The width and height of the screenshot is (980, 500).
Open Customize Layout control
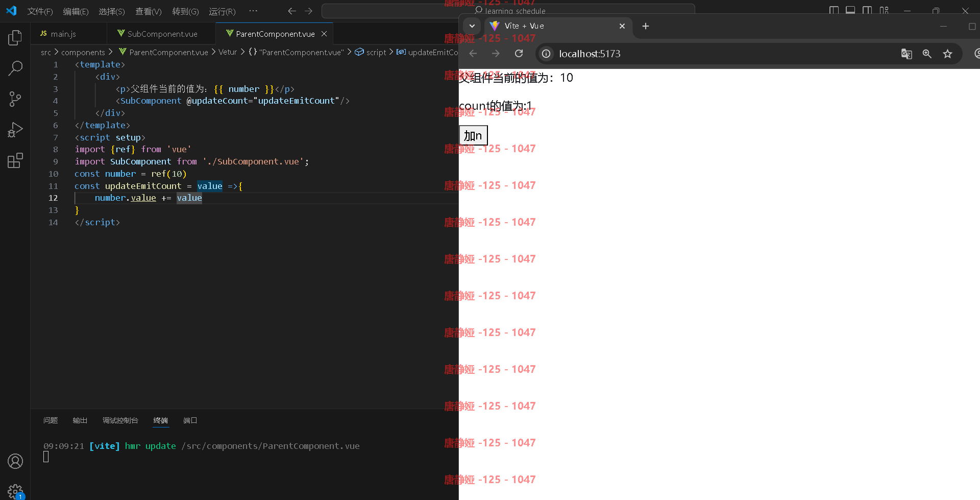coord(884,10)
